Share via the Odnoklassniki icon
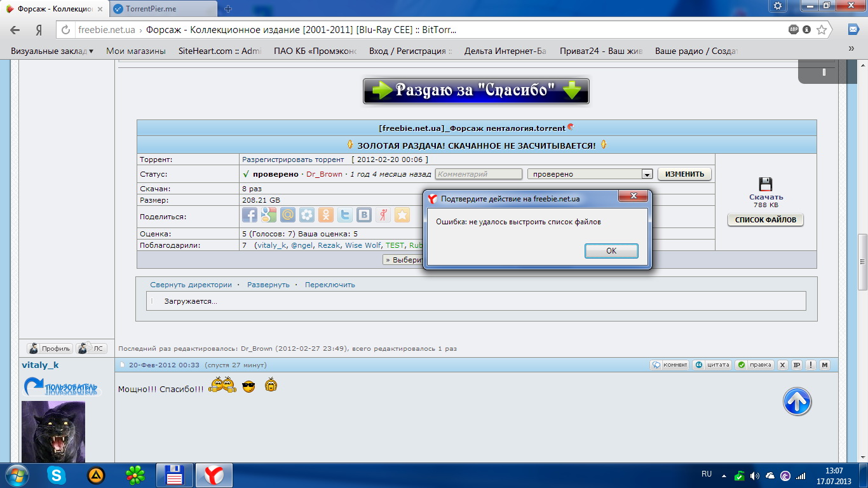The width and height of the screenshot is (868, 488). point(326,215)
